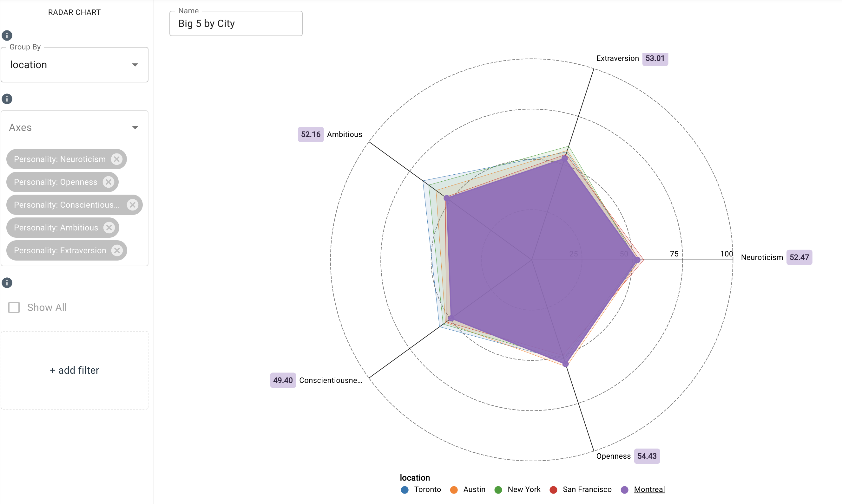Image resolution: width=842 pixels, height=504 pixels.
Task: Remove the Personality: Ambitious axis chip
Action: (x=109, y=228)
